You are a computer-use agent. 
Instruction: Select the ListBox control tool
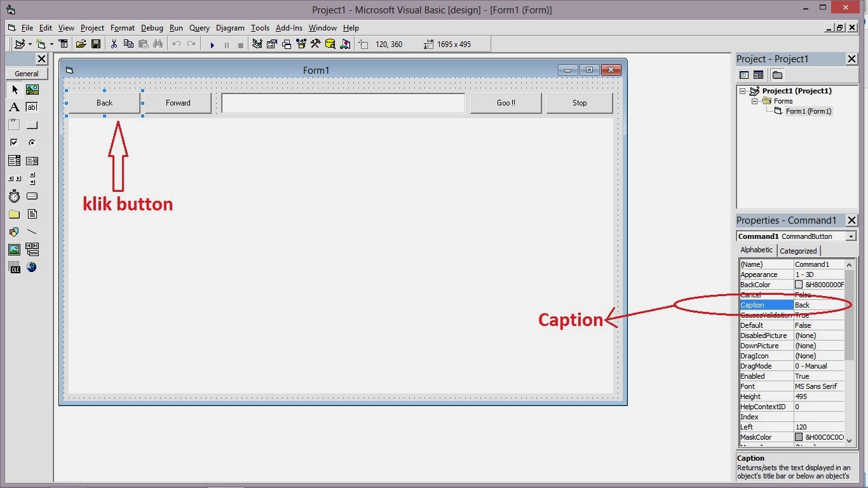click(32, 161)
